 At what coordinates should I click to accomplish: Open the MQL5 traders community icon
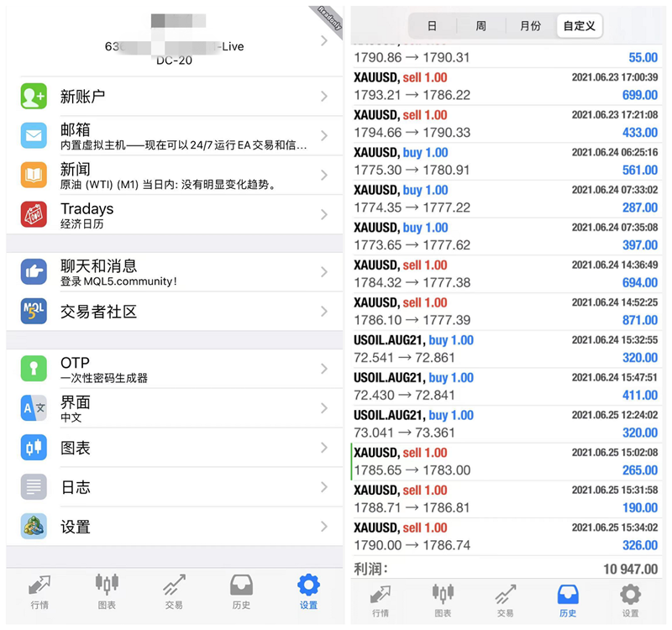click(x=34, y=311)
